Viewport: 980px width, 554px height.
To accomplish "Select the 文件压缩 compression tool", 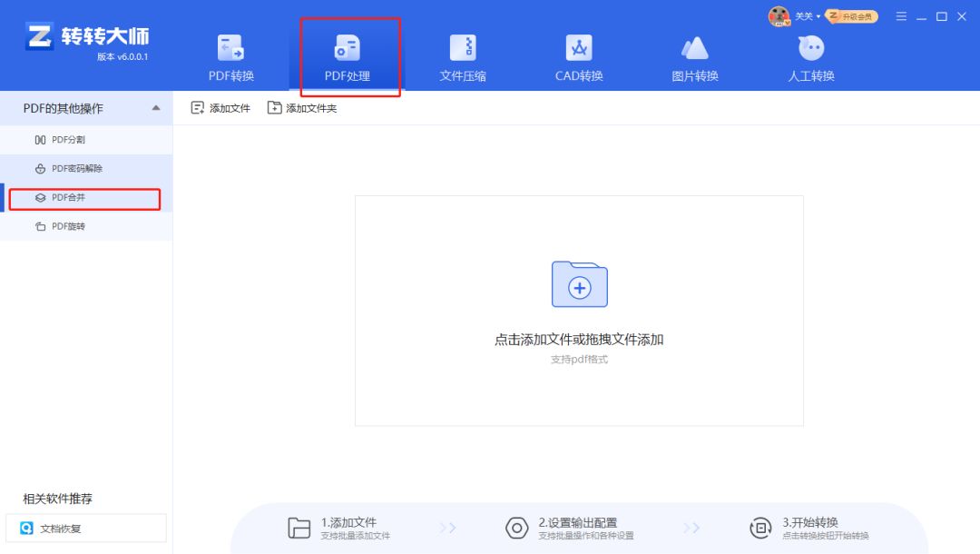I will [461, 54].
